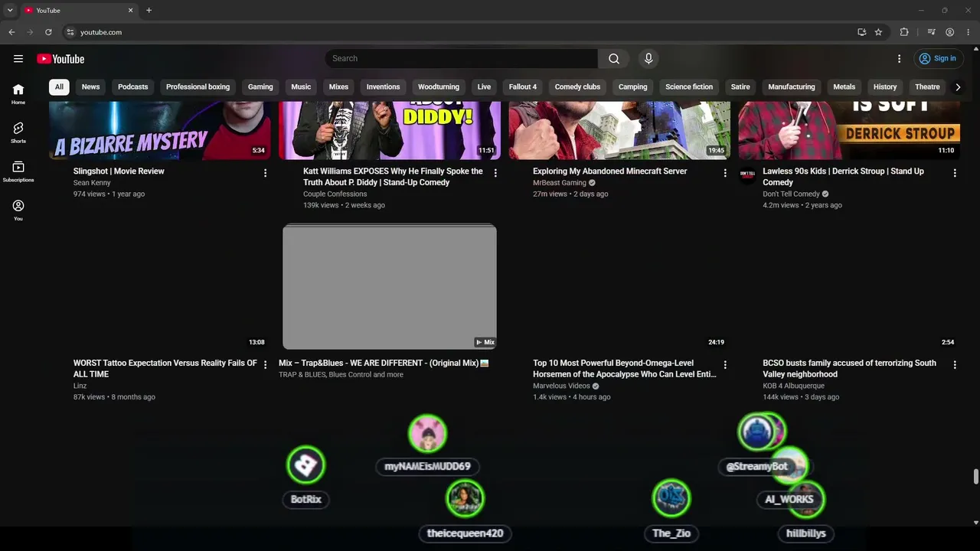Open Don't Tell Comedy channel avatar
This screenshot has height=551, width=980.
[x=748, y=176]
